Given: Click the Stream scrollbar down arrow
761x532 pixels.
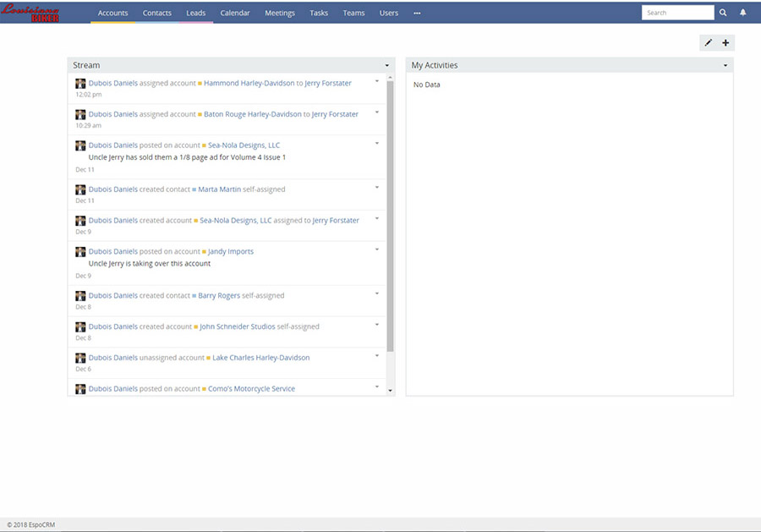Looking at the screenshot, I should coord(390,390).
